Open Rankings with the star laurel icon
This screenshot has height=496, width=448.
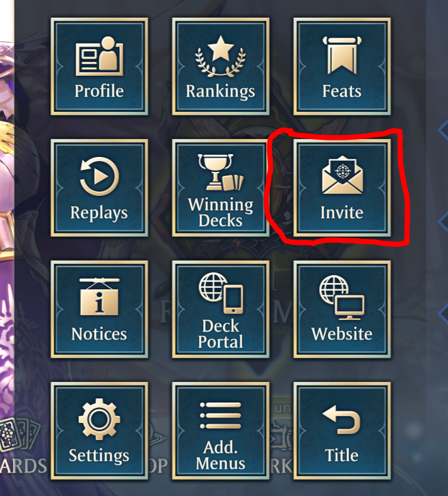[221, 66]
